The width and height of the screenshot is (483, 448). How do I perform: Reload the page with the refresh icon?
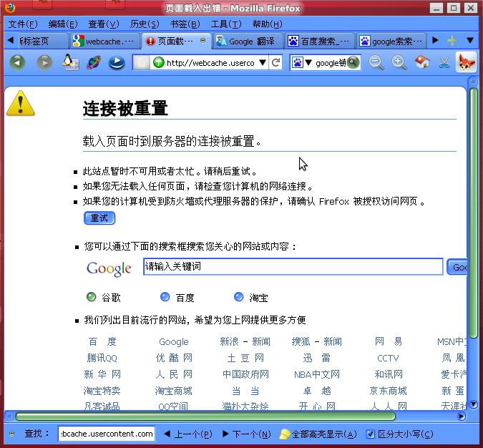pyautogui.click(x=275, y=63)
